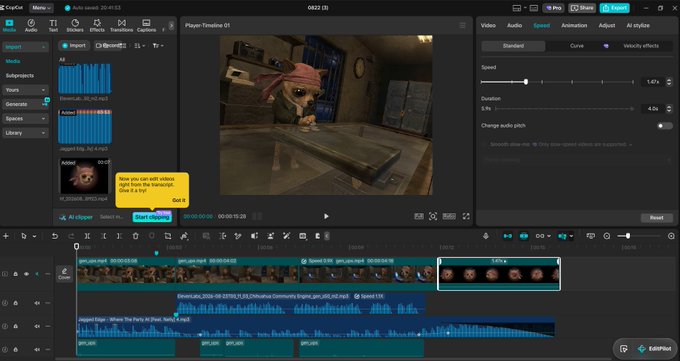Open the Transitions tab
The image size is (680, 361).
[121, 26]
